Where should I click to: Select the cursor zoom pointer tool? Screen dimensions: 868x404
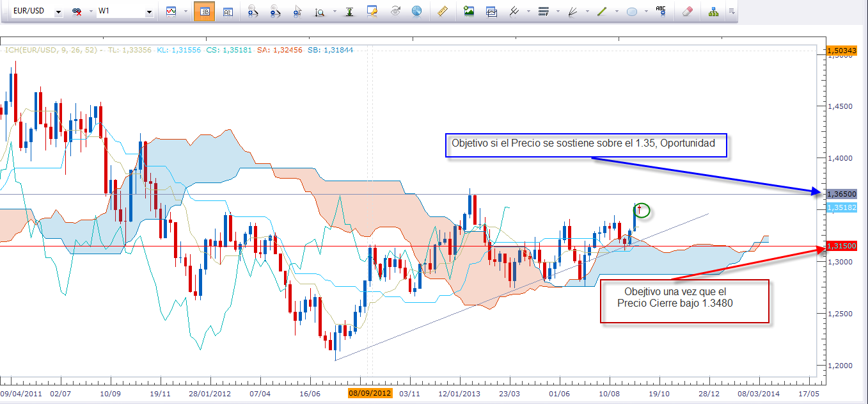(x=297, y=12)
